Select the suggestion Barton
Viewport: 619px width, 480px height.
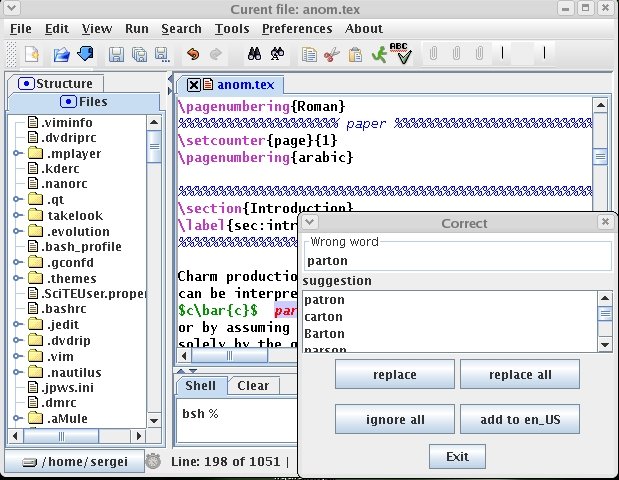[324, 334]
